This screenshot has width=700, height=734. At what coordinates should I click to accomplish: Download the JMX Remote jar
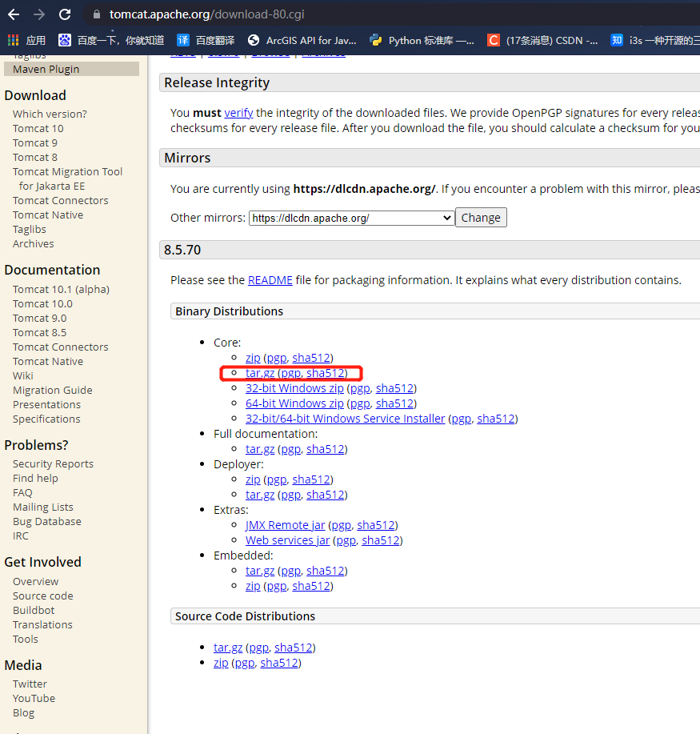[286, 525]
